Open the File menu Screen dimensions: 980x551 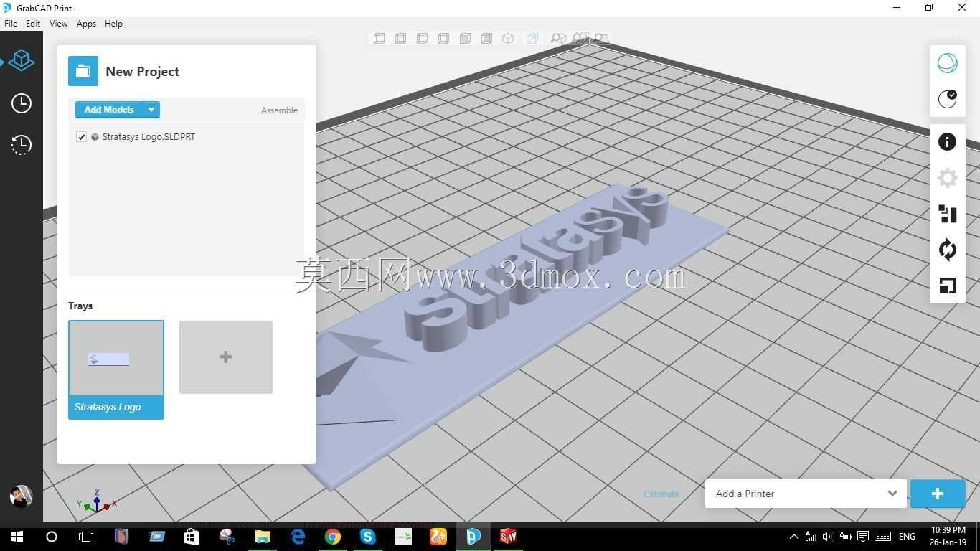(11, 24)
